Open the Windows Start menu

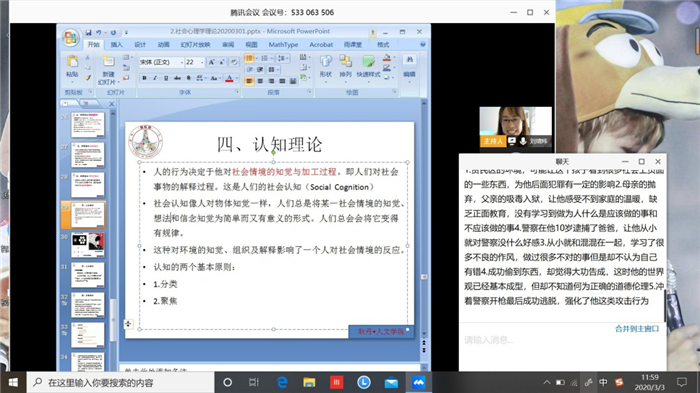(13, 382)
